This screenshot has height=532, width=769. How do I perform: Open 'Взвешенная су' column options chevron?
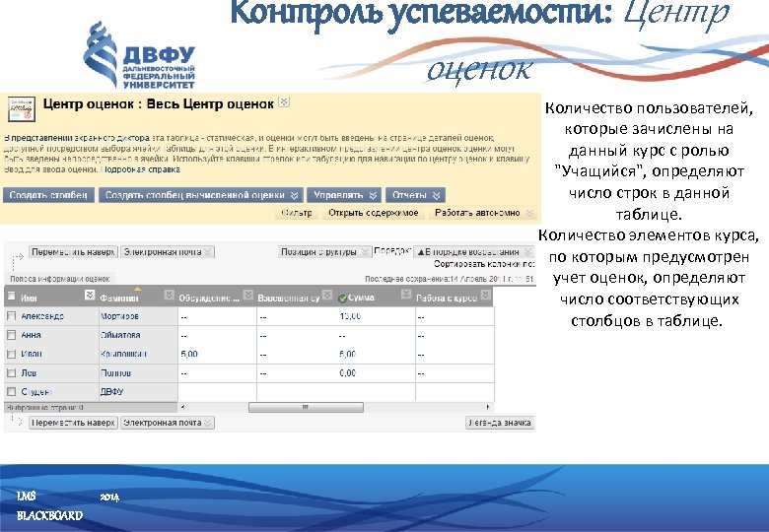[327, 295]
